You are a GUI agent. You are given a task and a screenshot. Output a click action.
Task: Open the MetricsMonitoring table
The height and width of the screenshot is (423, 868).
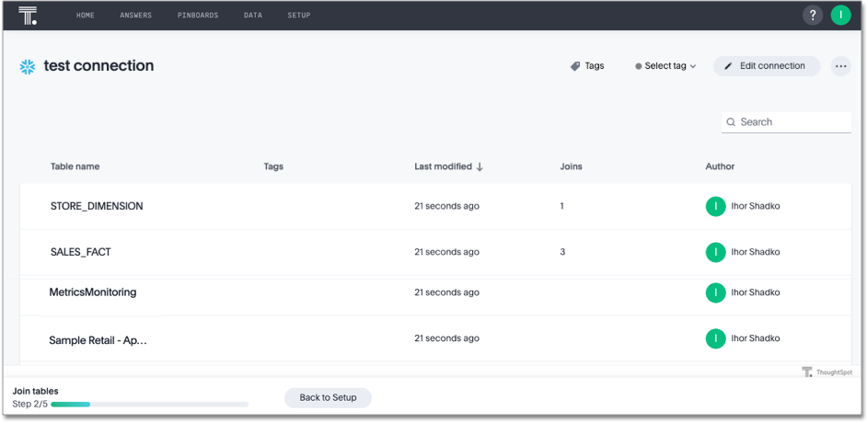[93, 292]
